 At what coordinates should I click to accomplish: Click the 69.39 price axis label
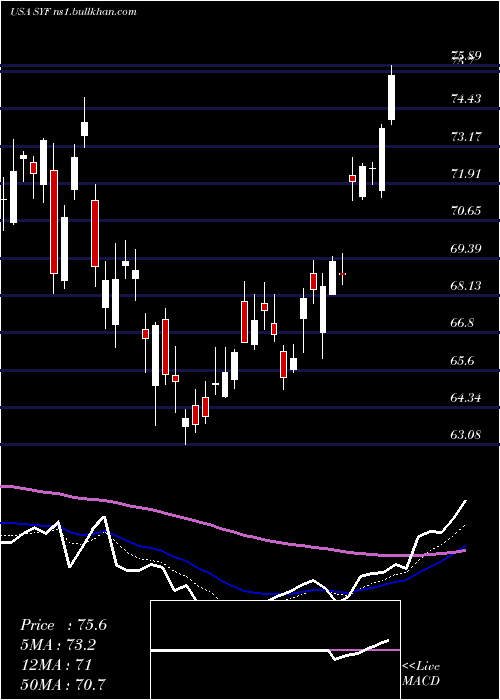point(466,248)
